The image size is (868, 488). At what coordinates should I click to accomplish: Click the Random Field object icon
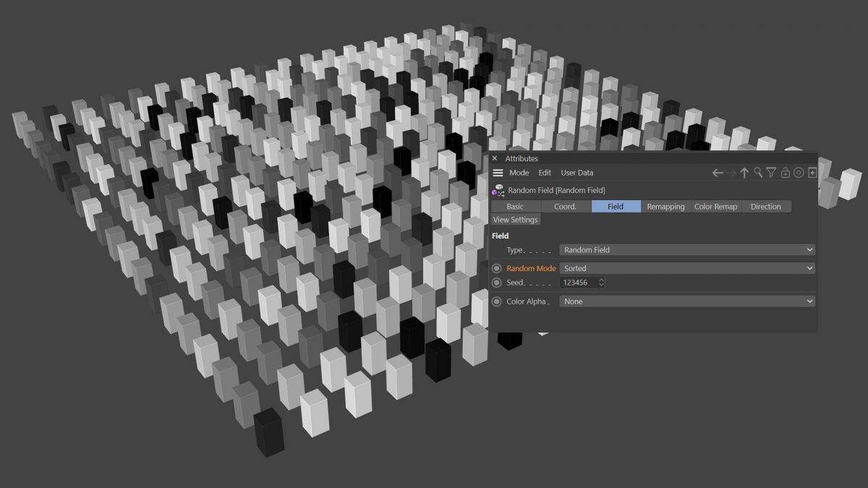click(x=498, y=190)
